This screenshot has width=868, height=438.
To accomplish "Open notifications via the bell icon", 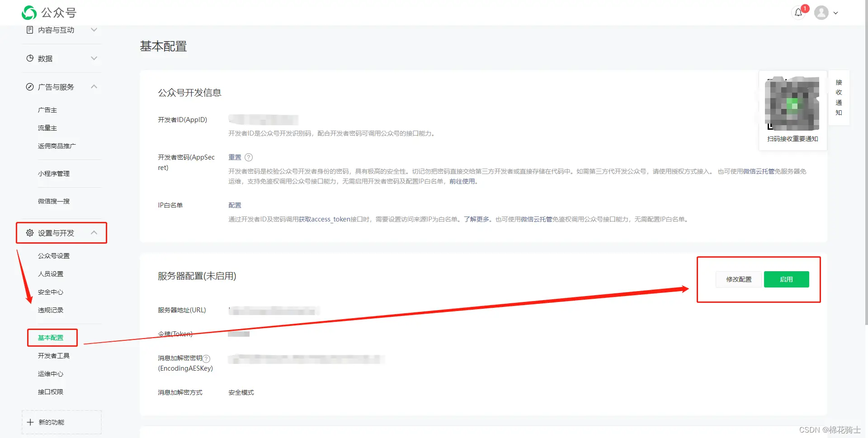I will coord(798,13).
